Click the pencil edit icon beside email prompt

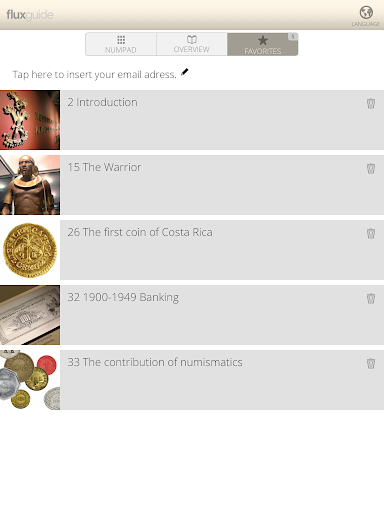point(185,72)
